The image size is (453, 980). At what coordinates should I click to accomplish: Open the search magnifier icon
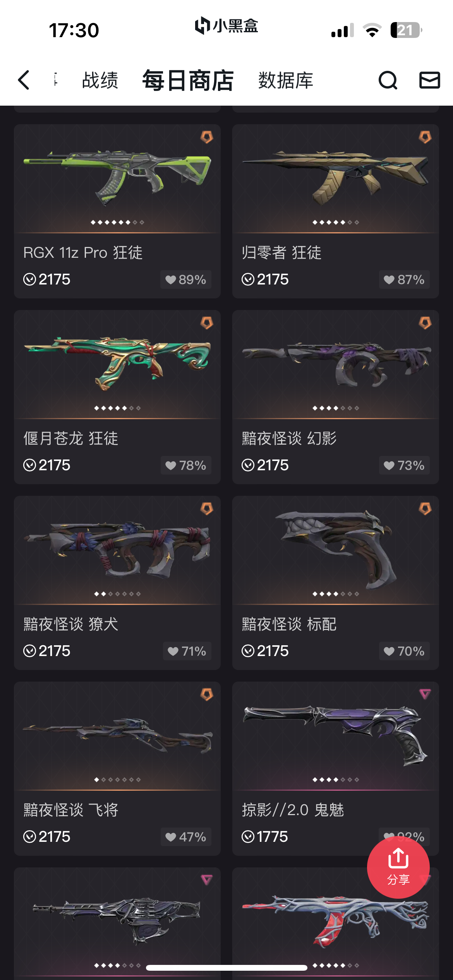(x=388, y=80)
